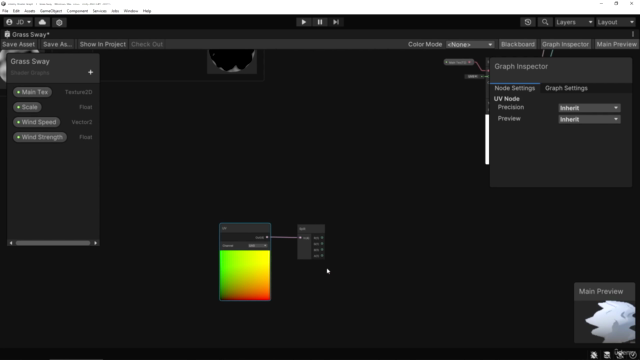Click Blackboard scrollbar left arrow
Screen dimensions: 640x360
point(11,243)
